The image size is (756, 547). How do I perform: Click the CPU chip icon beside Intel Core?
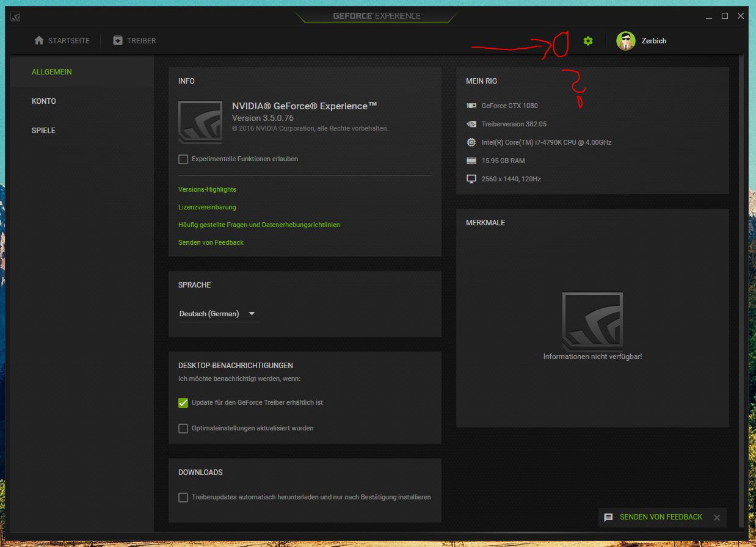(471, 142)
